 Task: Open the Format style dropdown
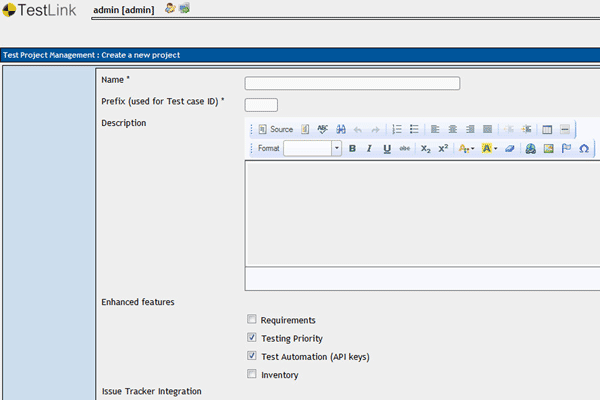pyautogui.click(x=313, y=149)
